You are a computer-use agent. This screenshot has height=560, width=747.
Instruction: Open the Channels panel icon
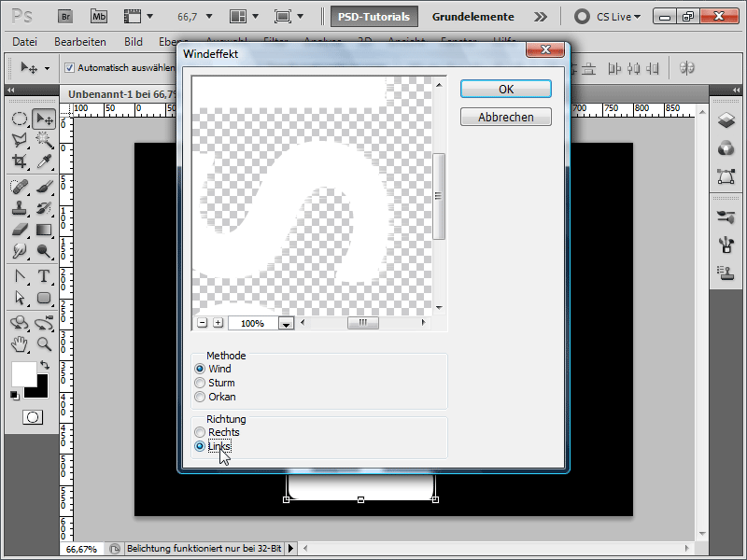pos(726,148)
